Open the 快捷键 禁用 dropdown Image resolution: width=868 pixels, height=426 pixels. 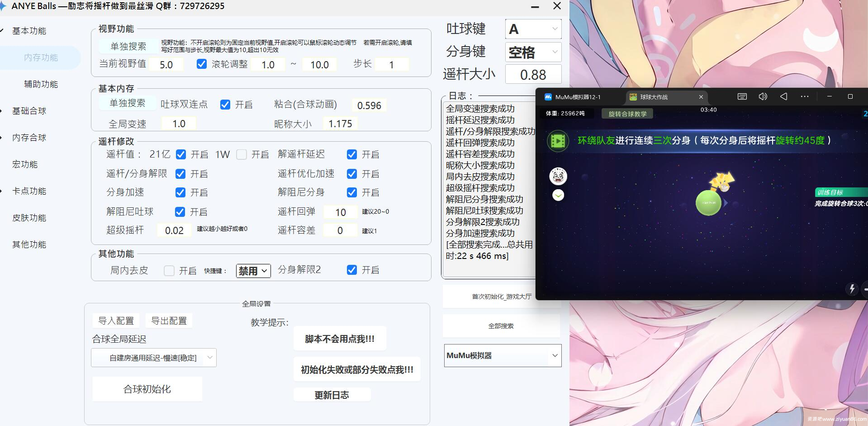tap(253, 270)
